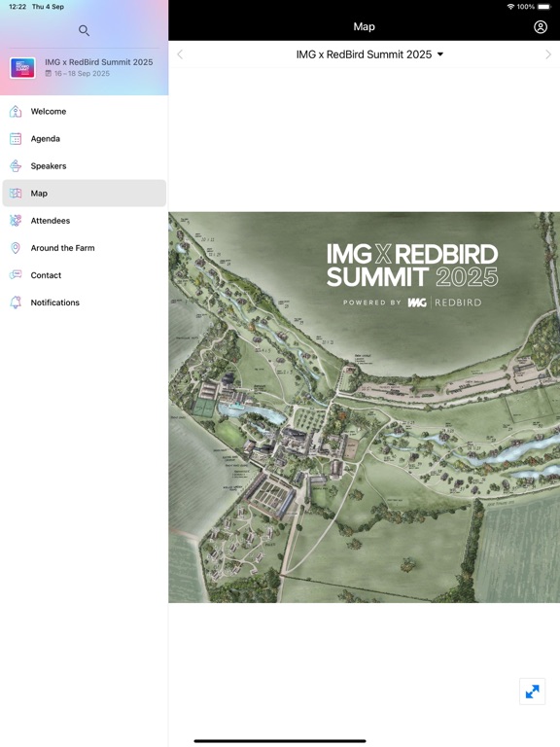Tap the search magnifier icon
This screenshot has width=560, height=747.
point(84,31)
